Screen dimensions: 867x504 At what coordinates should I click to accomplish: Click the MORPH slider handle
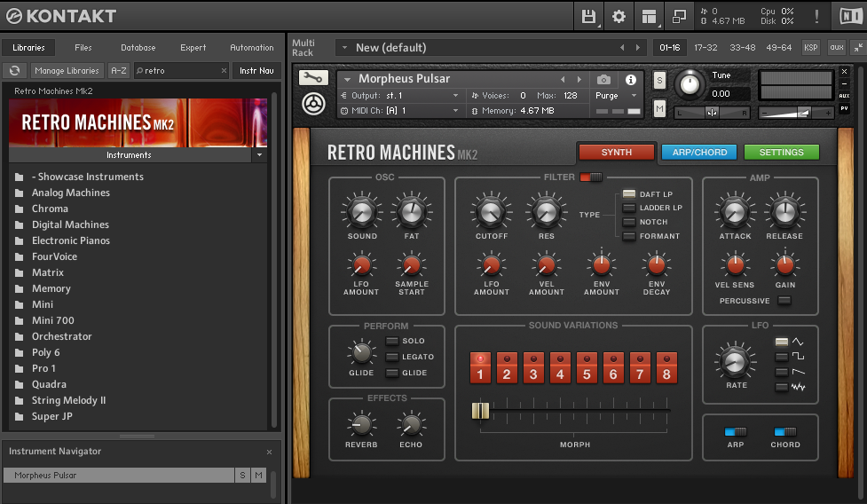tap(480, 411)
